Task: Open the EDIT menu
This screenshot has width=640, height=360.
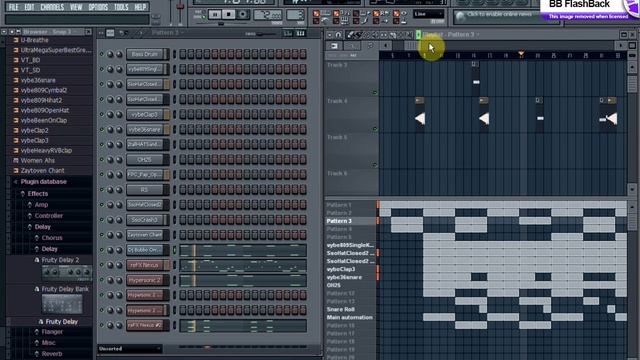Action: 29,7
